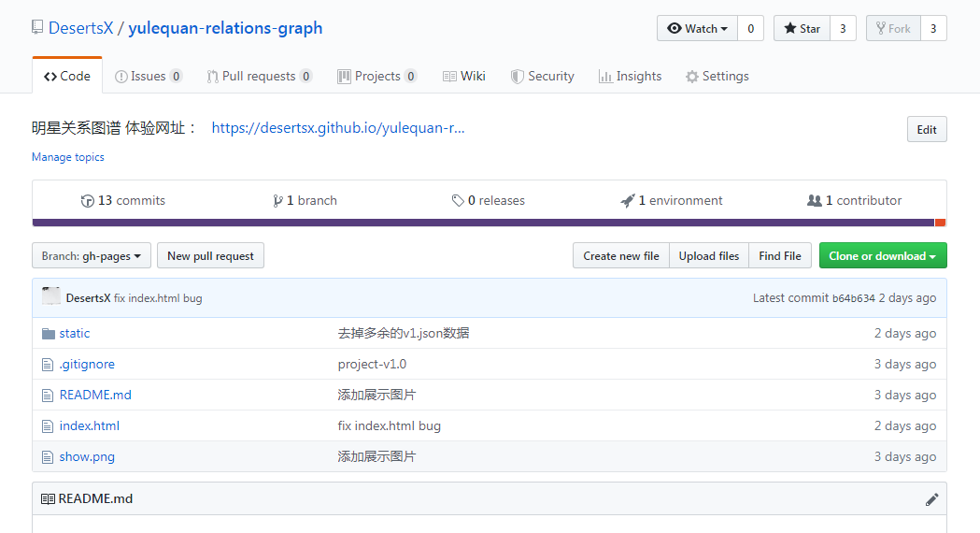View the forks count 3 beside Fork

click(x=933, y=28)
